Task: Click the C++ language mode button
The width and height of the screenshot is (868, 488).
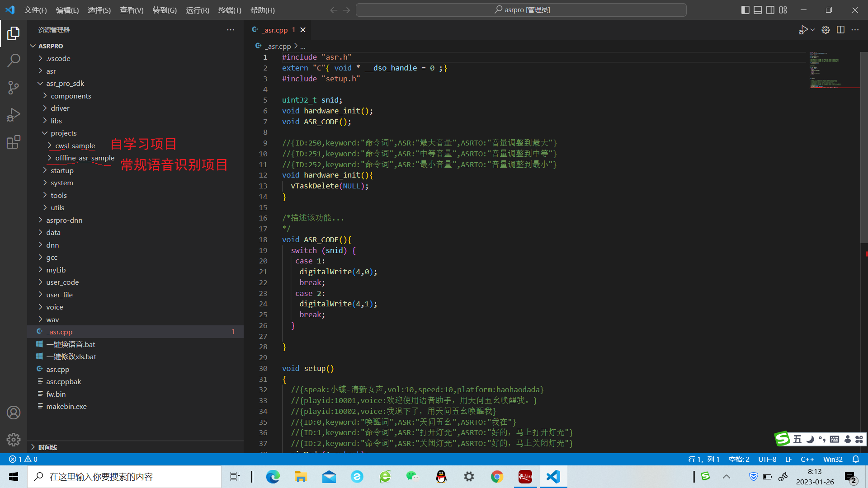Action: pyautogui.click(x=807, y=459)
